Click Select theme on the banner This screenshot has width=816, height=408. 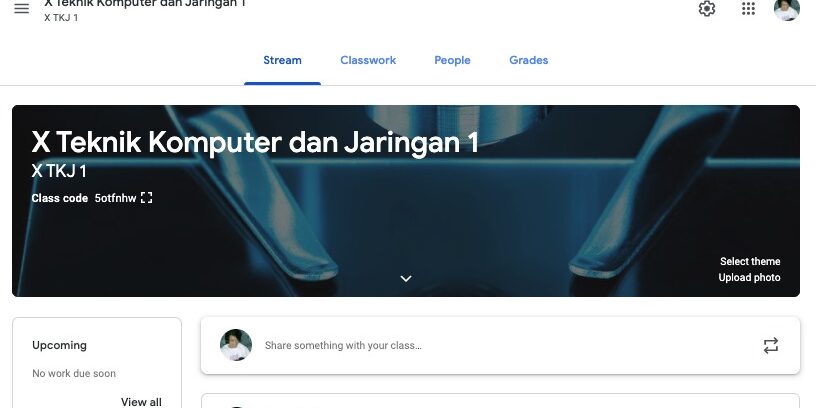750,261
